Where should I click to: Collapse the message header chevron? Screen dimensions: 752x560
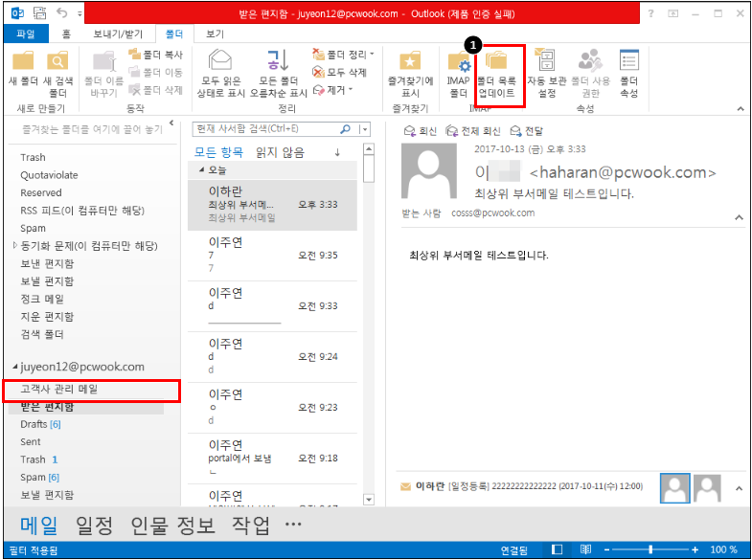(739, 218)
